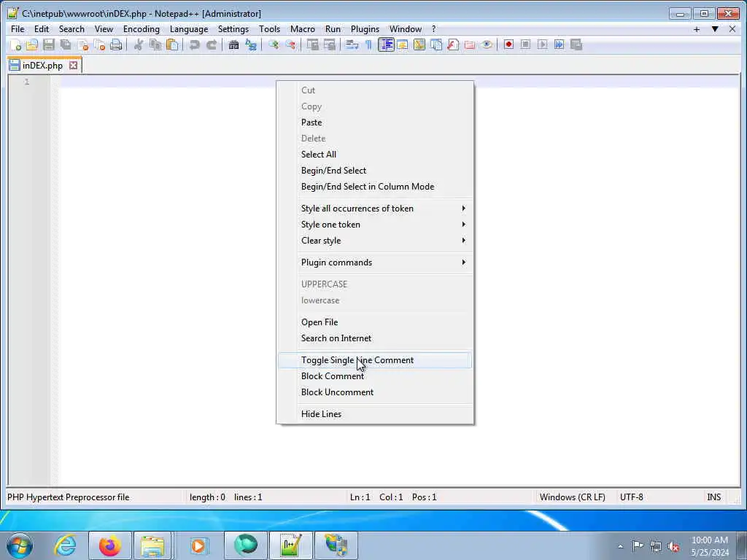Expand Style all occurrences of token submenu
747x560 pixels.
pos(375,209)
